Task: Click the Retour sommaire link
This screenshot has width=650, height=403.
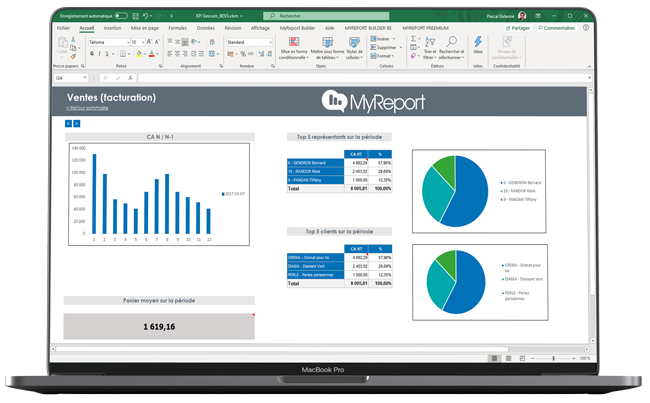Action: tap(87, 108)
